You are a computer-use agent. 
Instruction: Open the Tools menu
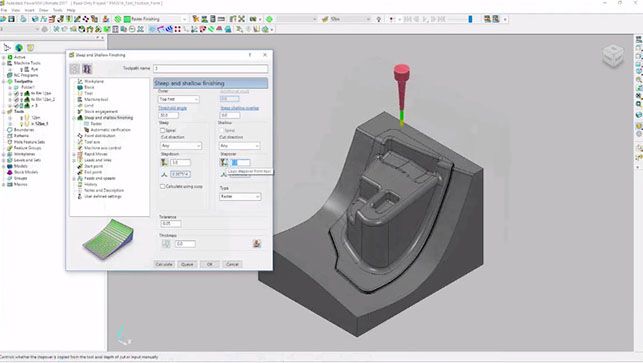coord(57,10)
